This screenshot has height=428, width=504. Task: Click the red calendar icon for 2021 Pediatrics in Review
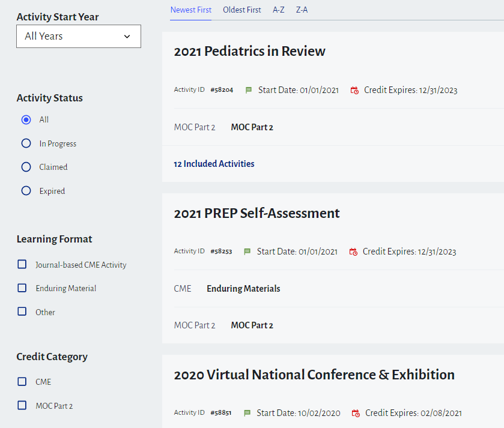click(354, 91)
